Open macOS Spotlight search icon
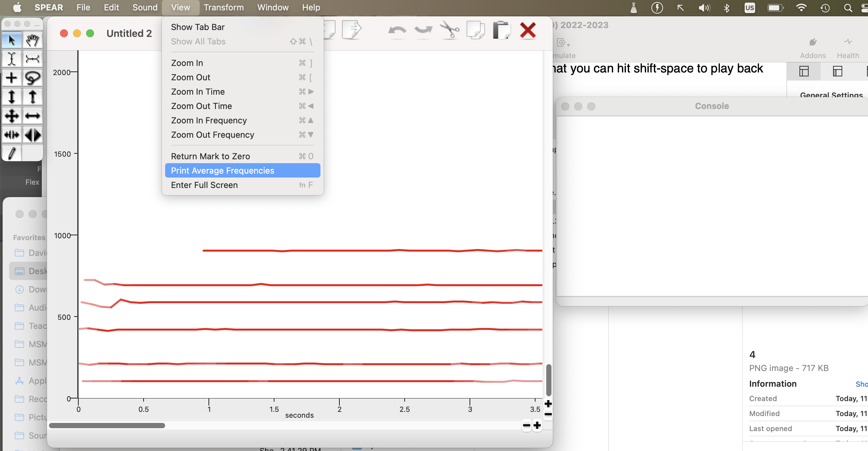The image size is (868, 451). coord(848,8)
